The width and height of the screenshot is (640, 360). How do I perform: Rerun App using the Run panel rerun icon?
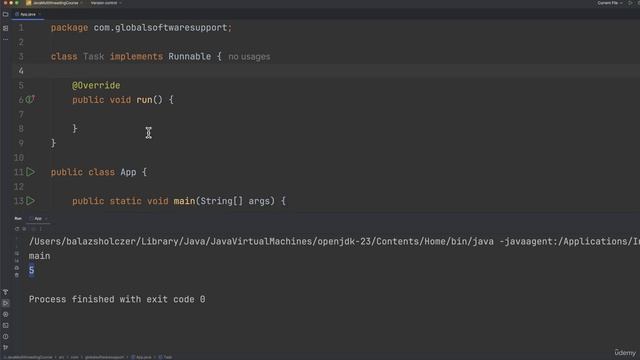[17, 229]
